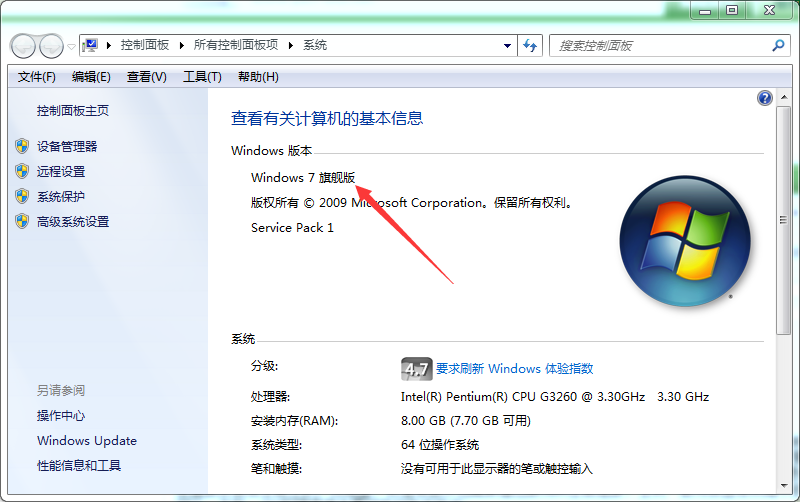This screenshot has width=800, height=502.
Task: Open the 远程设置 link in sidebar
Action: [61, 171]
